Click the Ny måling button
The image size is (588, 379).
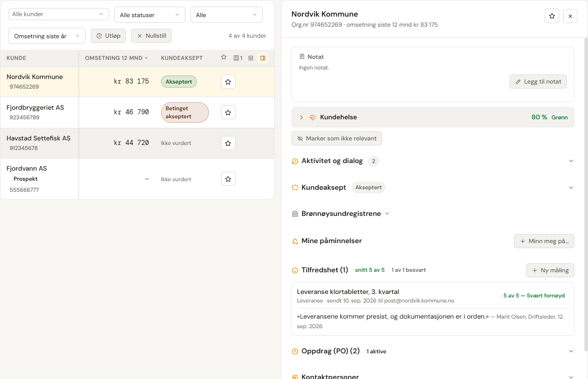click(550, 270)
